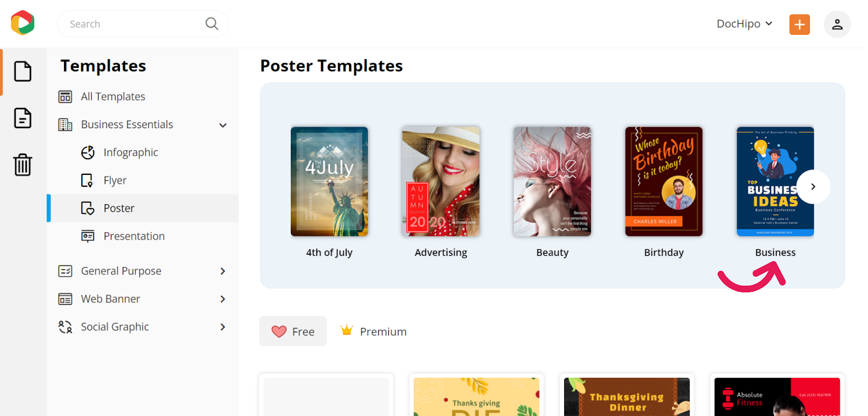
Task: Click the Business Essentials building icon
Action: pyautogui.click(x=65, y=125)
